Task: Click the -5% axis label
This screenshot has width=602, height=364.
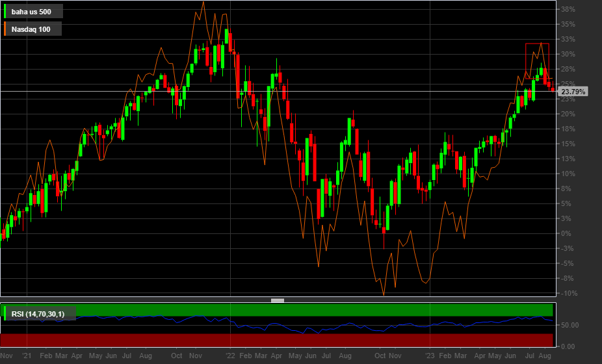Action: tap(568, 264)
